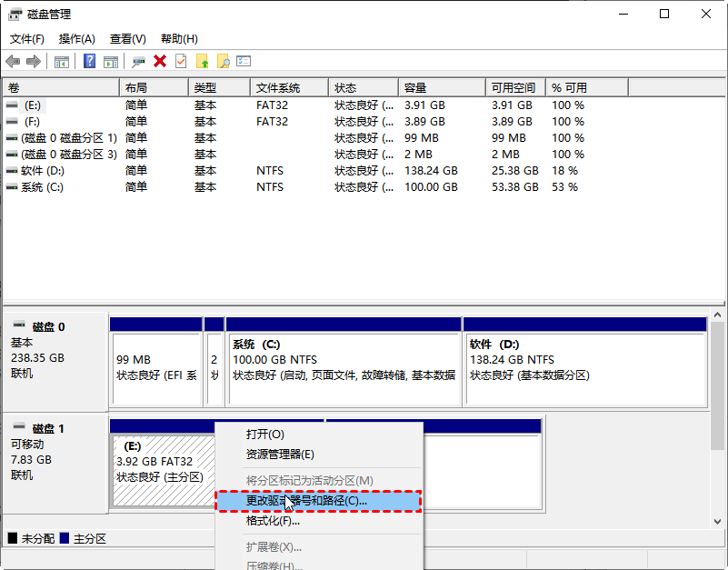728x570 pixels.
Task: Open the 文件(F) menu
Action: [27, 39]
